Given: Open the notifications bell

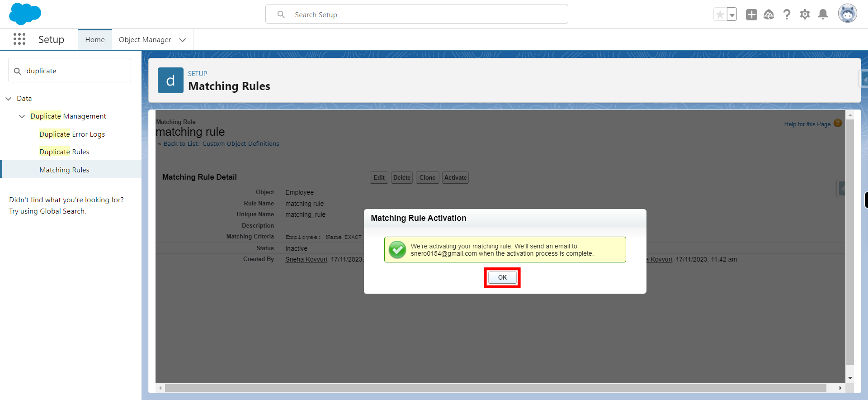Looking at the screenshot, I should click(x=823, y=14).
